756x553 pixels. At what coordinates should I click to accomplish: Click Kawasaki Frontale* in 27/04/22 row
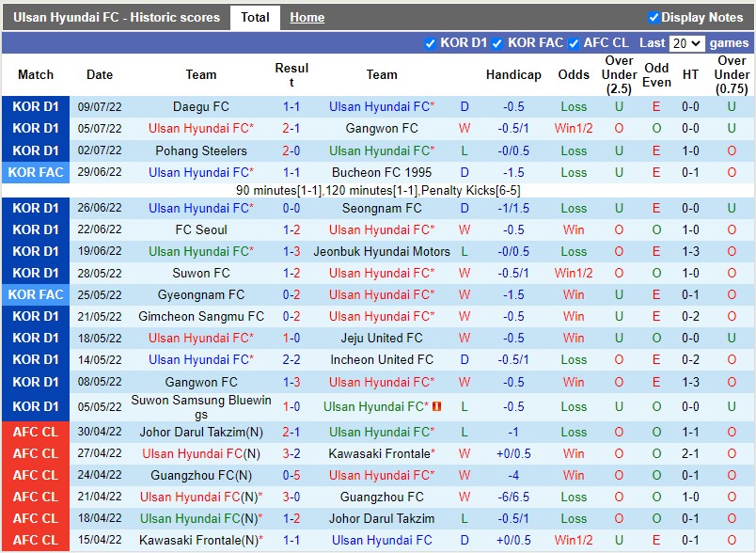[382, 453]
